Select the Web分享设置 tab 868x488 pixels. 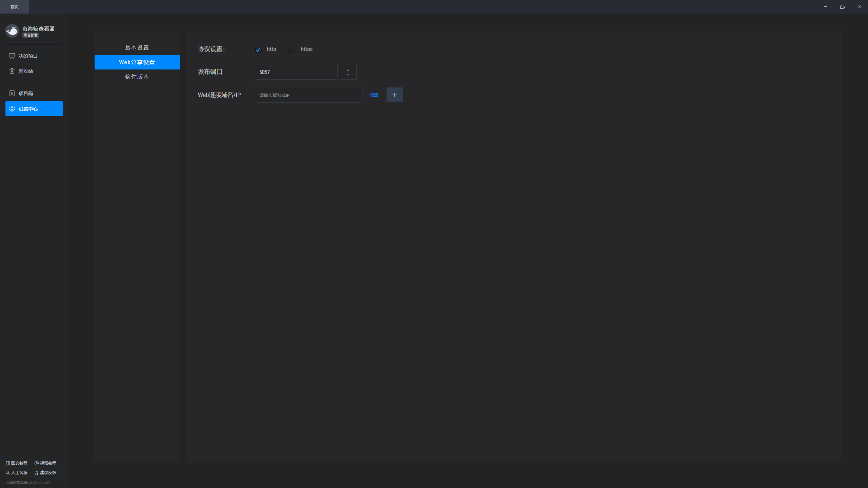pyautogui.click(x=137, y=62)
